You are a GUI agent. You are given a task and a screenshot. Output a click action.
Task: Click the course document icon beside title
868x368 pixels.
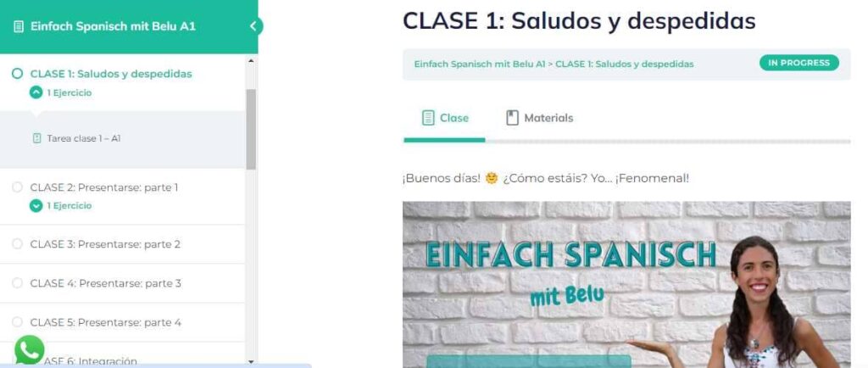(x=19, y=26)
